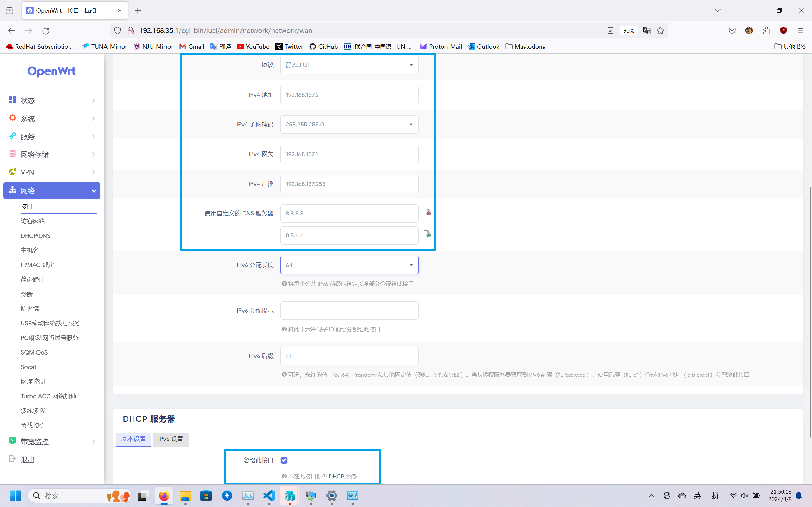The image size is (812, 507).
Task: Click IPv4 网关 input field
Action: (349, 154)
